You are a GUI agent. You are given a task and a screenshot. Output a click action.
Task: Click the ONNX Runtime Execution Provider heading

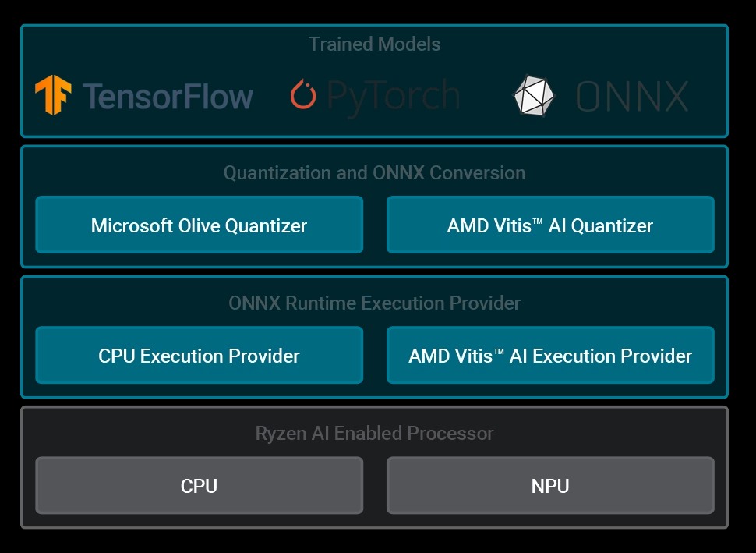pos(374,303)
